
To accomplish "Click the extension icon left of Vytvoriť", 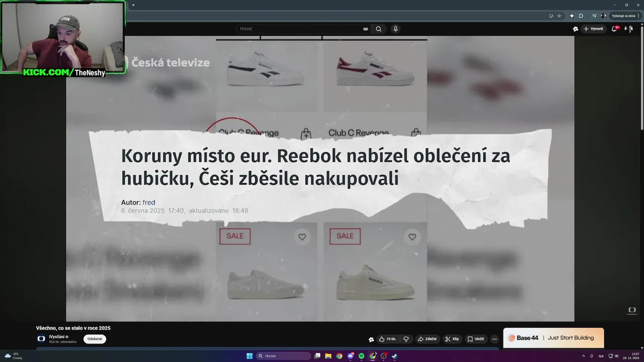I will 575,29.
